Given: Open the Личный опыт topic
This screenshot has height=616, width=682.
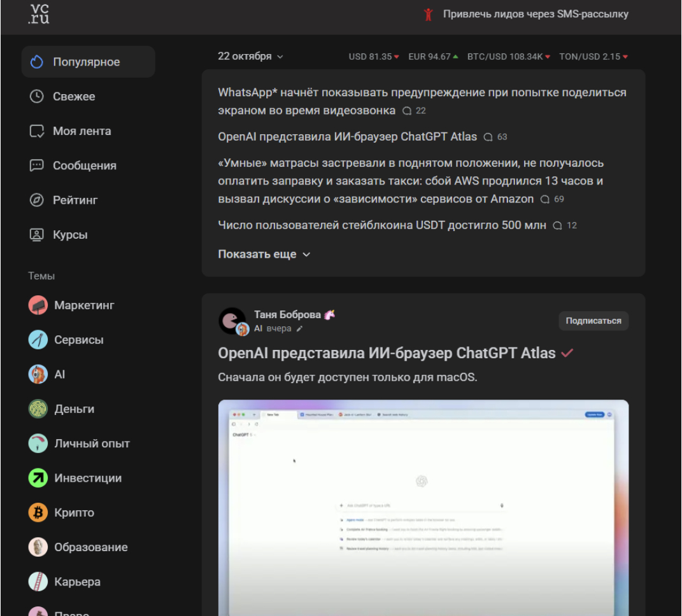Looking at the screenshot, I should pos(92,444).
